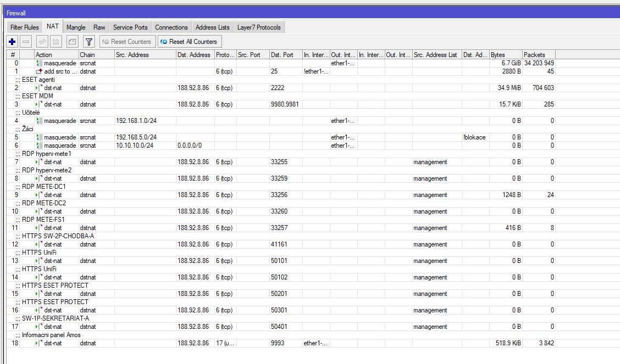Click the Comment icon in toolbar
Image resolution: width=620 pixels, height=364 pixels.
click(x=73, y=42)
